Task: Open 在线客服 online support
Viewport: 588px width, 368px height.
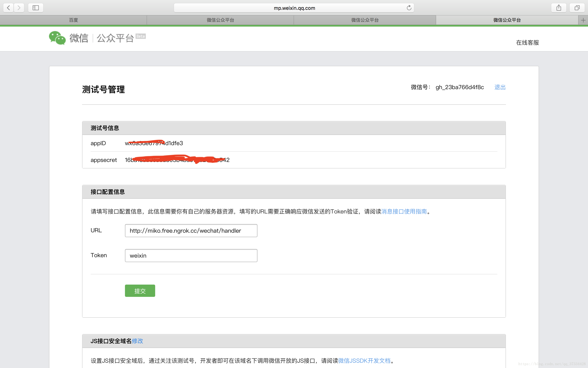Action: pyautogui.click(x=528, y=43)
